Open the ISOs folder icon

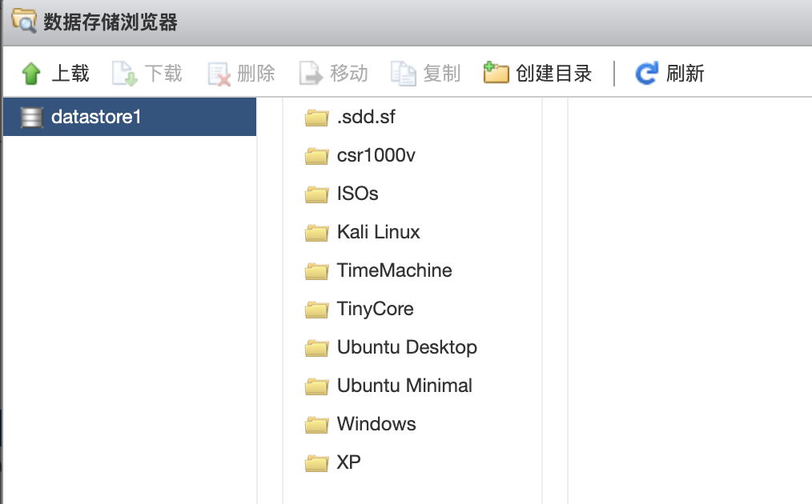[316, 194]
